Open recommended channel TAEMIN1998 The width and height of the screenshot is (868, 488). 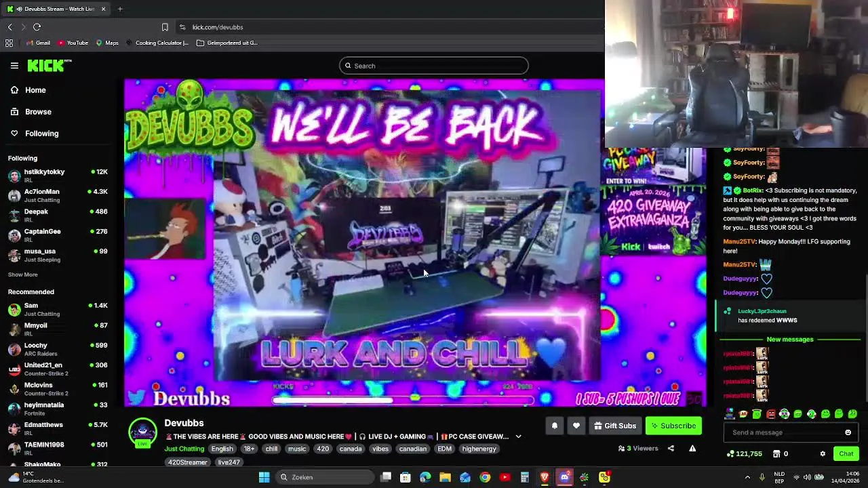pyautogui.click(x=58, y=448)
